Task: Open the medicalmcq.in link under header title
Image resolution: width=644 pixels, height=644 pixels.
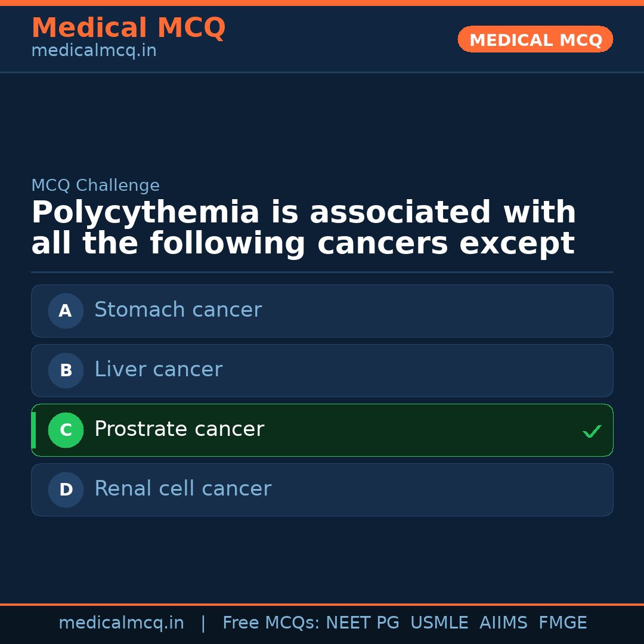Action: pyautogui.click(x=94, y=51)
